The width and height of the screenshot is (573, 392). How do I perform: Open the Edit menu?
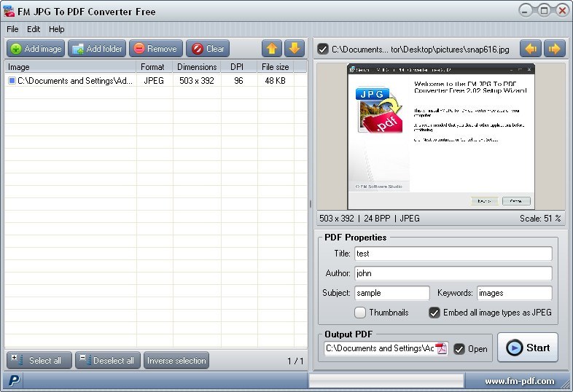[34, 29]
